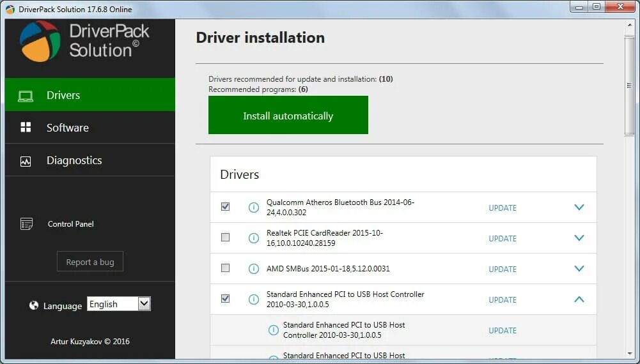
Task: Expand Qualcomm Atheros Bluetooth Bus details
Action: pyautogui.click(x=579, y=207)
